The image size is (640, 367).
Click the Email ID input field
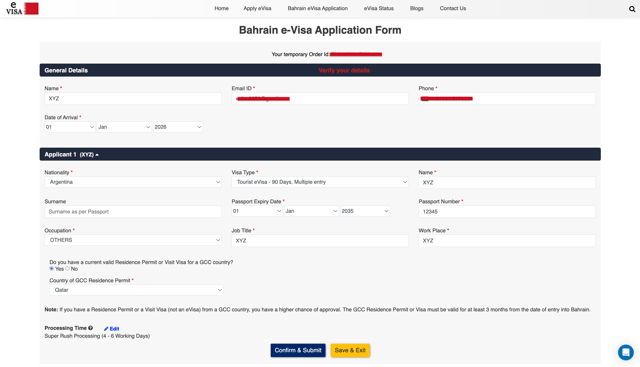coord(320,98)
